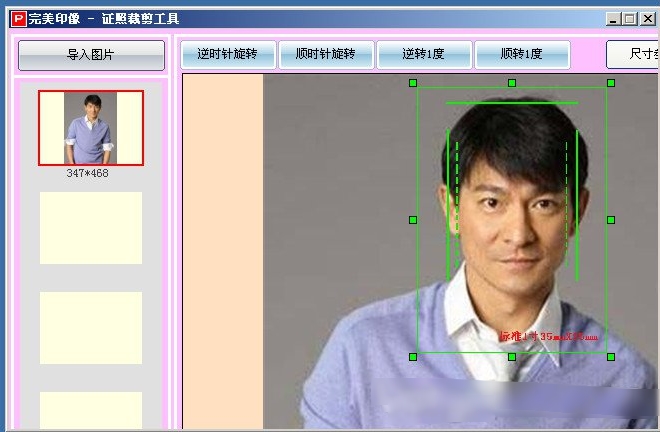
Task: Click bottom-left crop frame handle
Action: (413, 357)
